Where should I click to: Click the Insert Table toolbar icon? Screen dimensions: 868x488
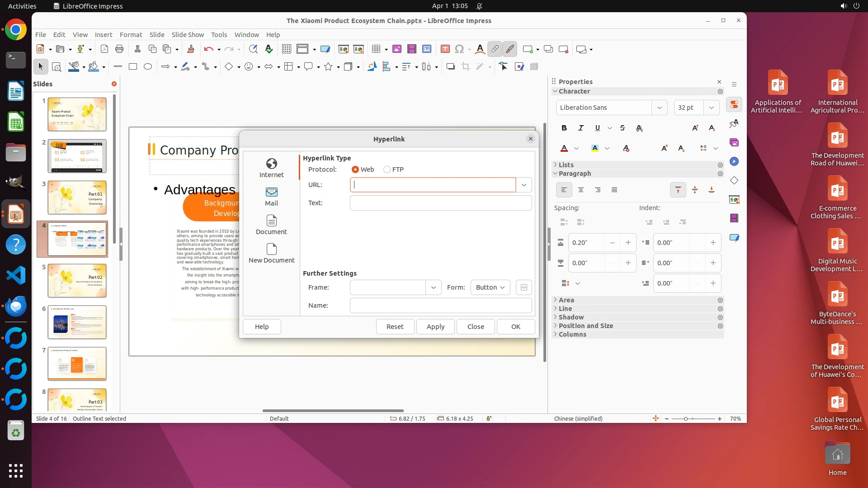376,49
